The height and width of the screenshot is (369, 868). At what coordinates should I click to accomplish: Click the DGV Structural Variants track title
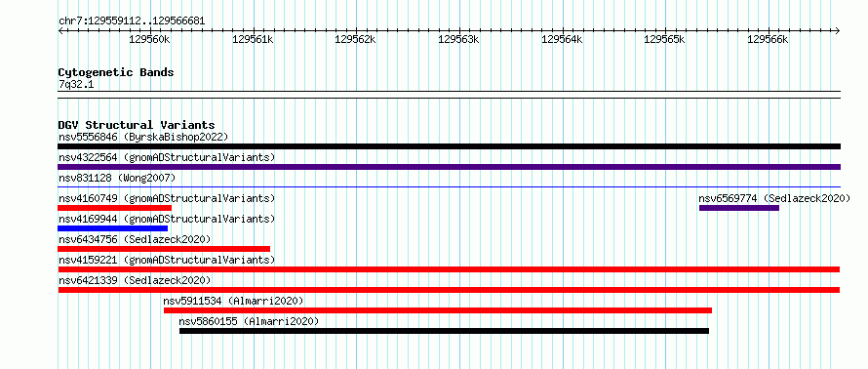(x=137, y=125)
